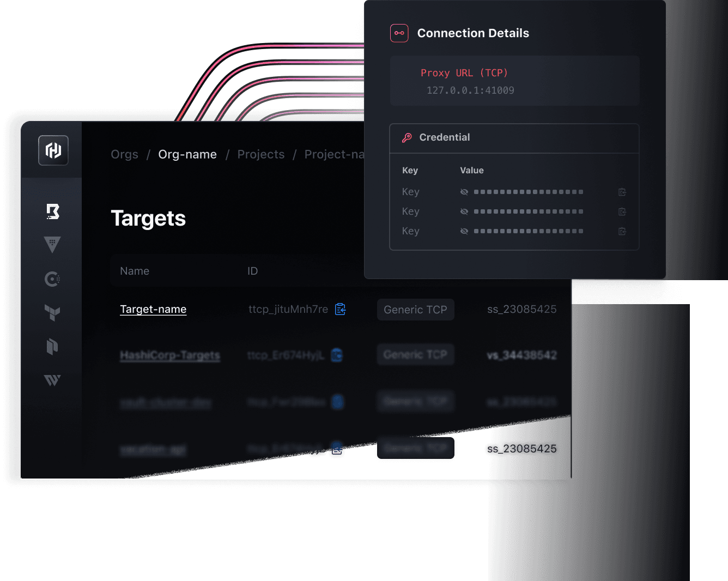
Task: Copy the second credential value
Action: tap(622, 211)
